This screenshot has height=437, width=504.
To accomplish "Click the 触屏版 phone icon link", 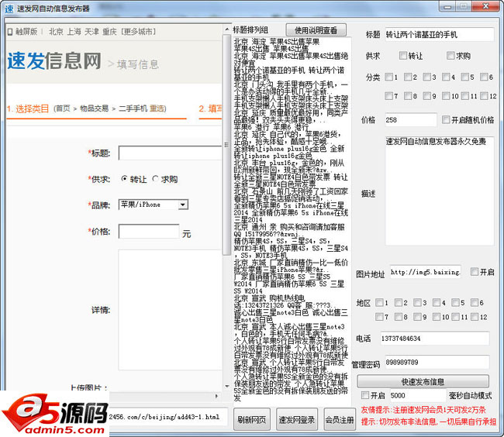I will click(x=22, y=32).
